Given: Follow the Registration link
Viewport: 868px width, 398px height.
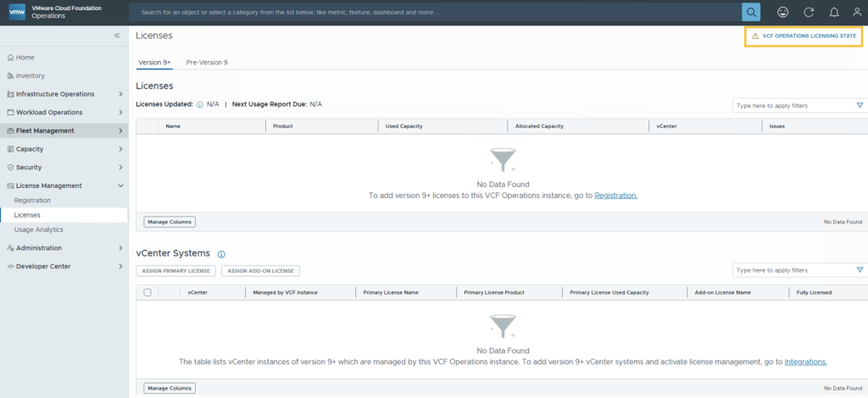Looking at the screenshot, I should pyautogui.click(x=615, y=196).
